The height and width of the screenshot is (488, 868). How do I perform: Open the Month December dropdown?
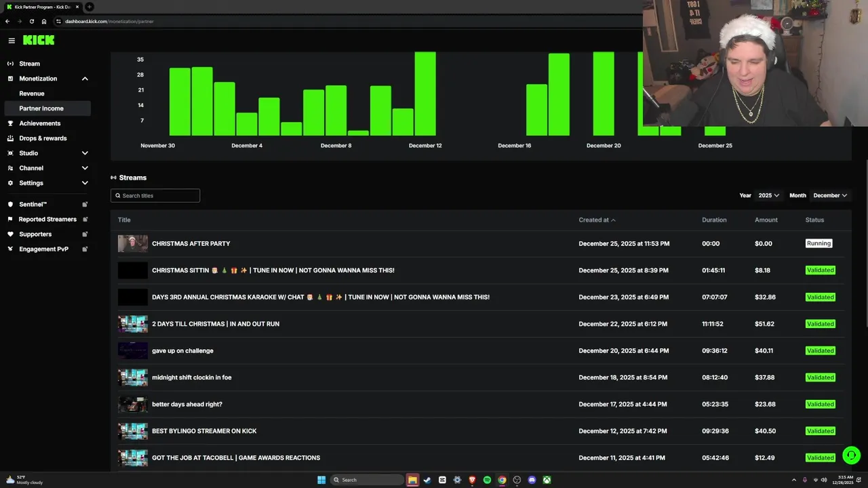point(830,195)
